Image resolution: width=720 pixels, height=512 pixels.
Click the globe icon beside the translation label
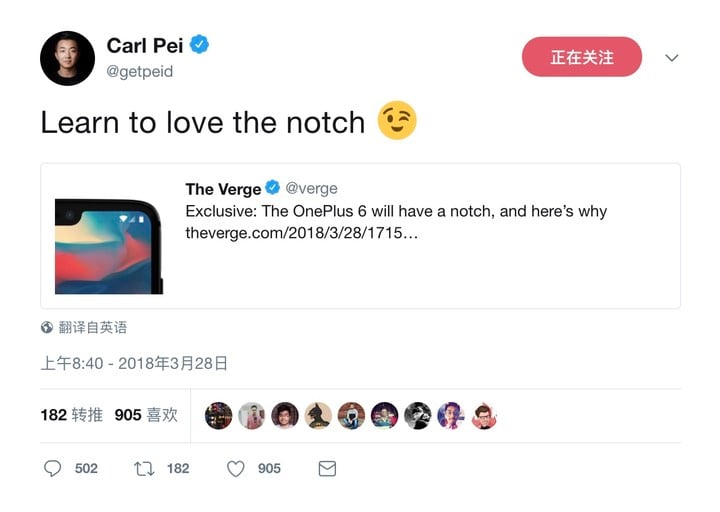point(46,327)
